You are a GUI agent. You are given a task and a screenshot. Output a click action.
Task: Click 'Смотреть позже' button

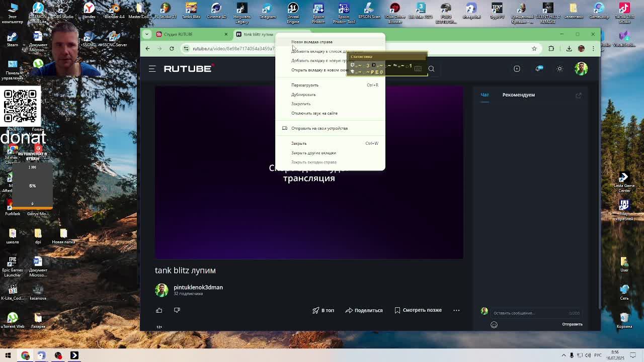[x=418, y=310]
